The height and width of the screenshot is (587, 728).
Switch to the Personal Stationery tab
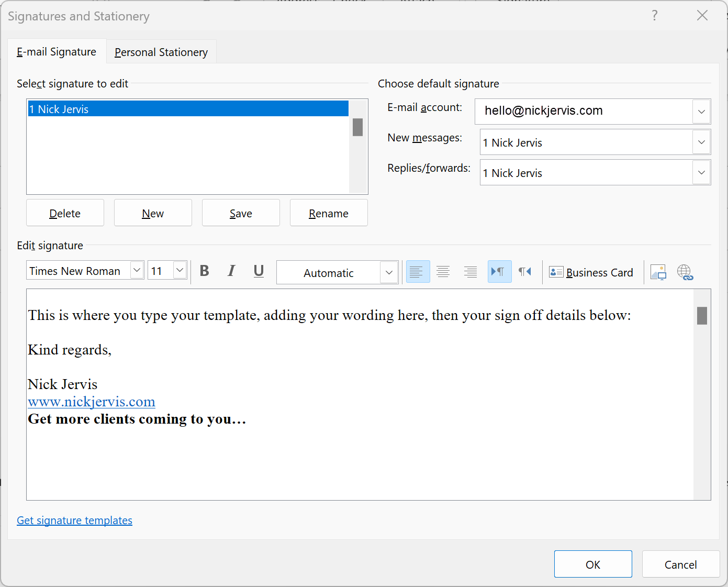[161, 51]
